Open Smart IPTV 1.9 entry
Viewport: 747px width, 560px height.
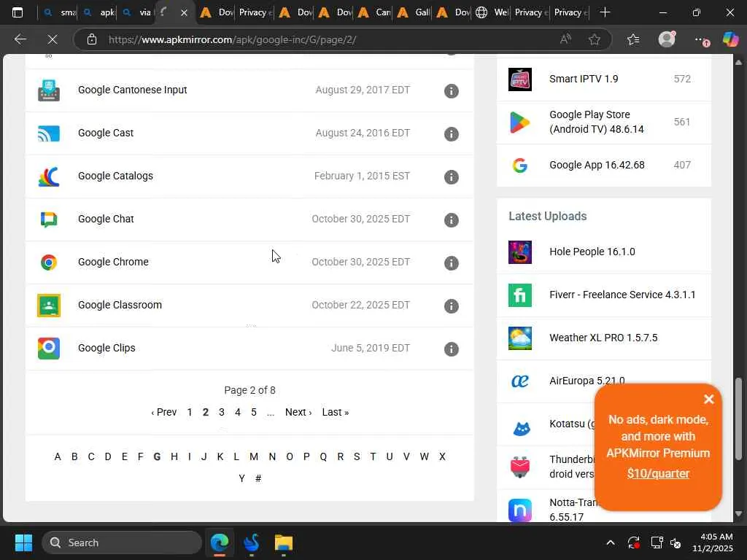584,79
